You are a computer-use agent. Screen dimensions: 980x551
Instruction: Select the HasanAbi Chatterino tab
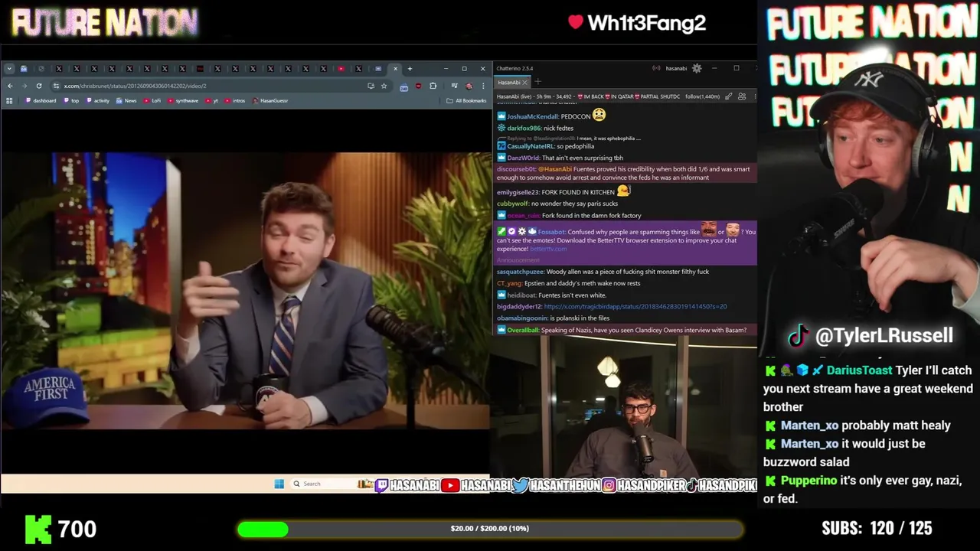point(509,83)
